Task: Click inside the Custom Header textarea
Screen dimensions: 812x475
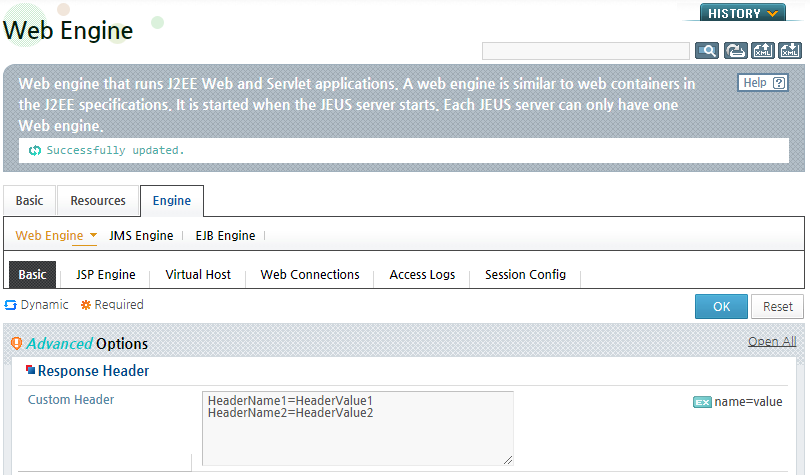Action: 358,428
